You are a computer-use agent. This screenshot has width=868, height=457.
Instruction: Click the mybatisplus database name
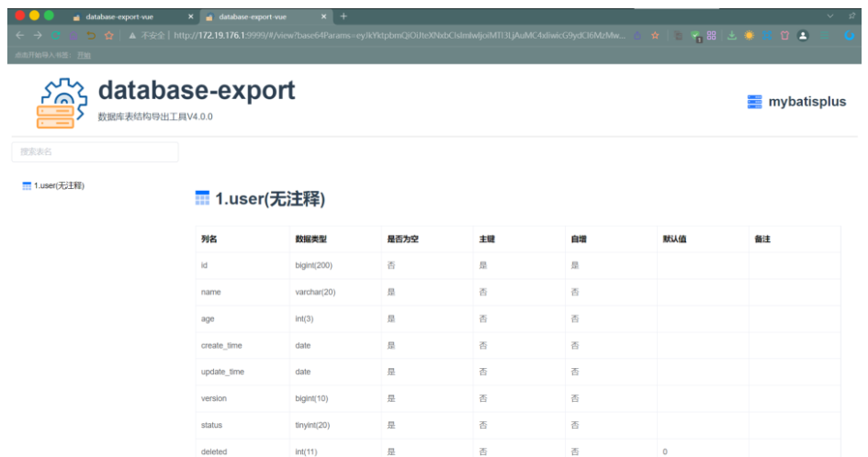pos(807,102)
